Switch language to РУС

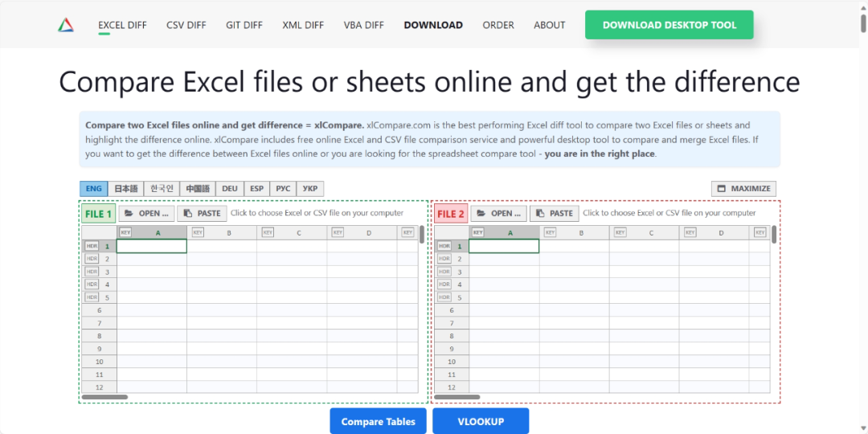pyautogui.click(x=283, y=189)
